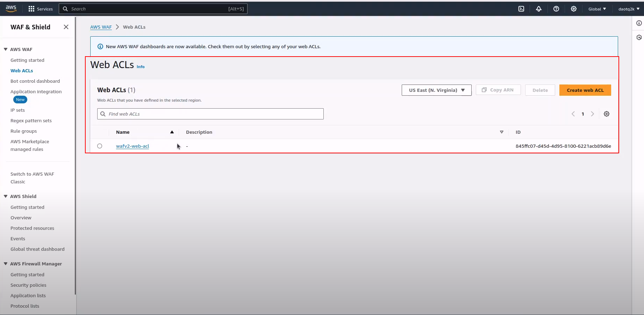Go to next page of Web ACLs
Image resolution: width=644 pixels, height=315 pixels.
pos(592,114)
